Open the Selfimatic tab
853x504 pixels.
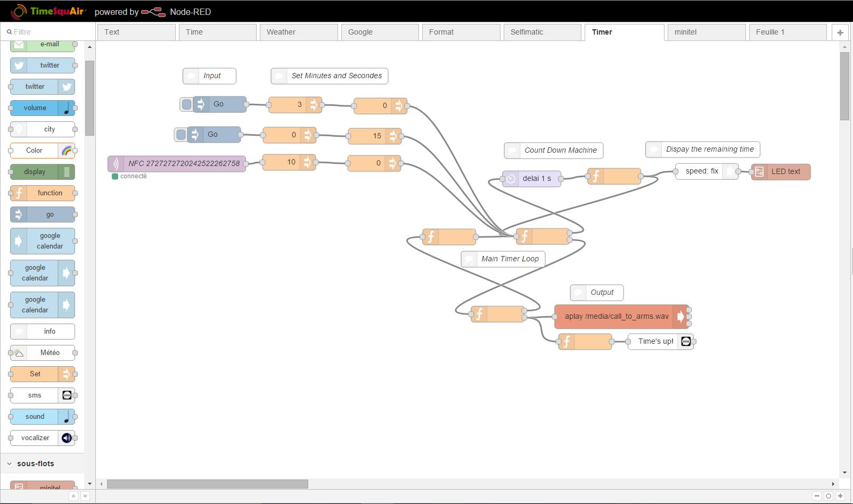tap(542, 32)
